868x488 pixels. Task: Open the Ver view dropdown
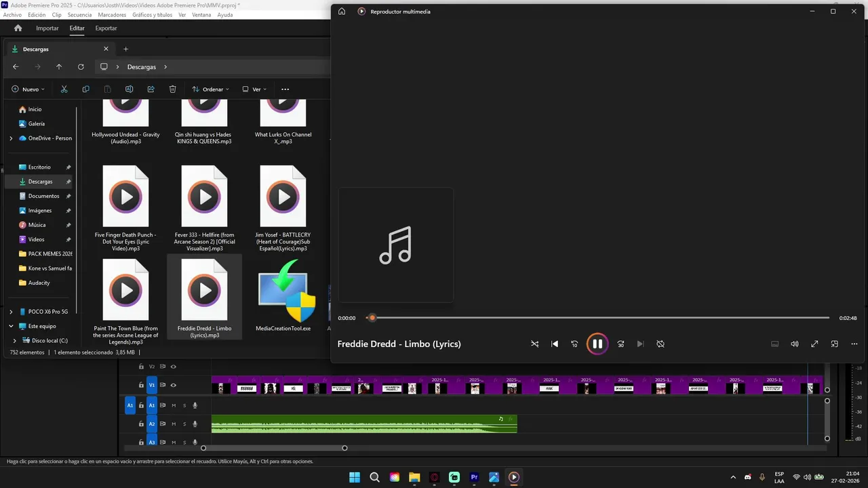click(254, 89)
